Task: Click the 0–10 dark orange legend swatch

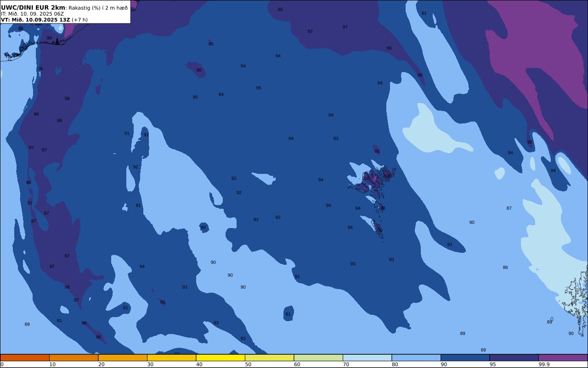Action: coord(25,357)
